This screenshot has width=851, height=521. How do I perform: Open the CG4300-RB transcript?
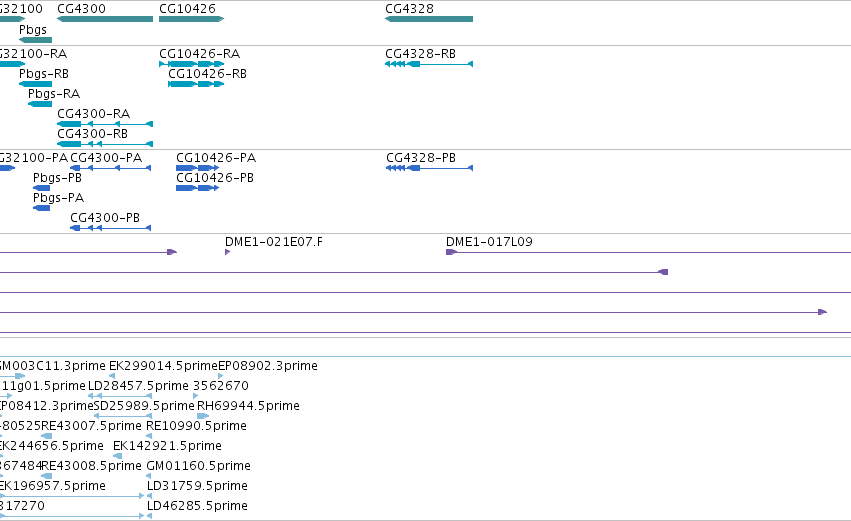[105, 144]
